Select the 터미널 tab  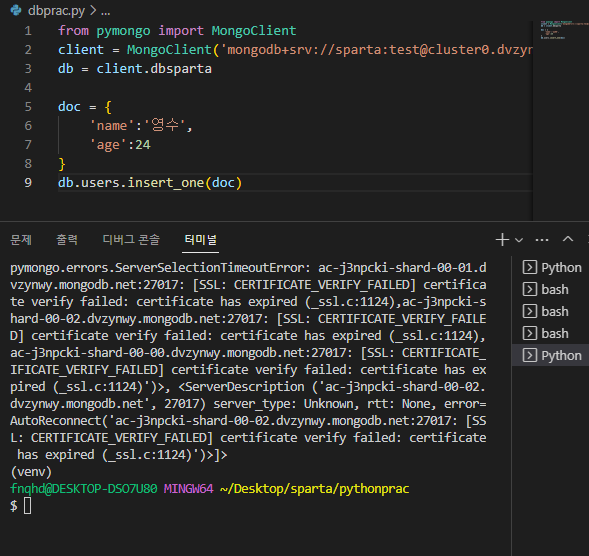point(201,240)
